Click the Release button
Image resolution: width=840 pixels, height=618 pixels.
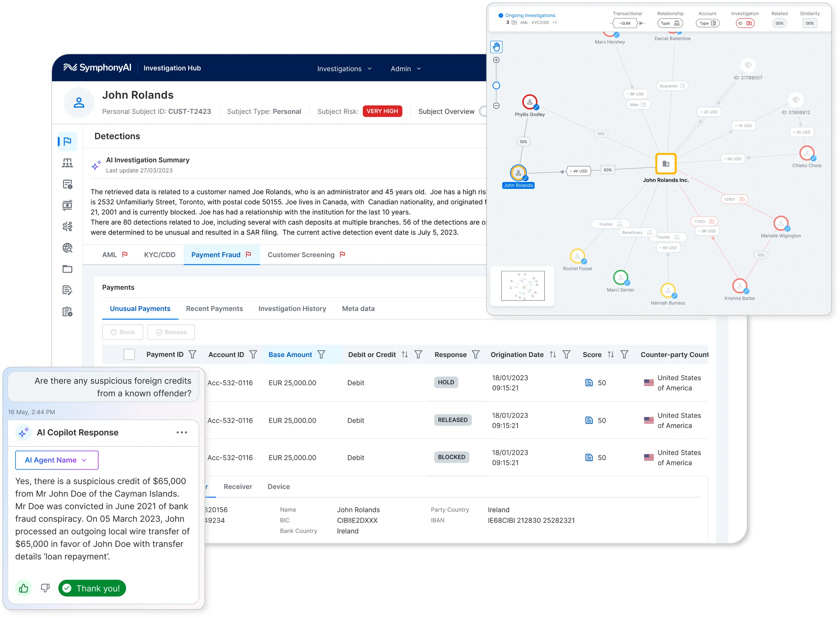click(x=171, y=332)
